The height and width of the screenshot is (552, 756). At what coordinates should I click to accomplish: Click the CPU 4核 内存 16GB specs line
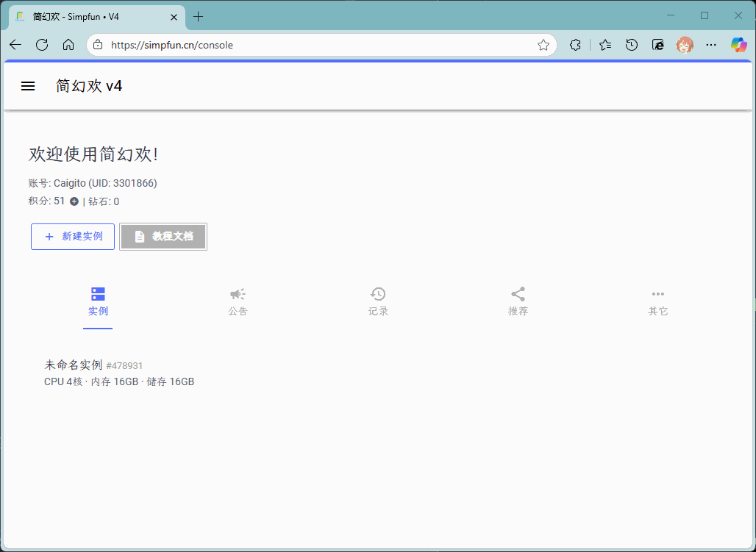(x=119, y=381)
